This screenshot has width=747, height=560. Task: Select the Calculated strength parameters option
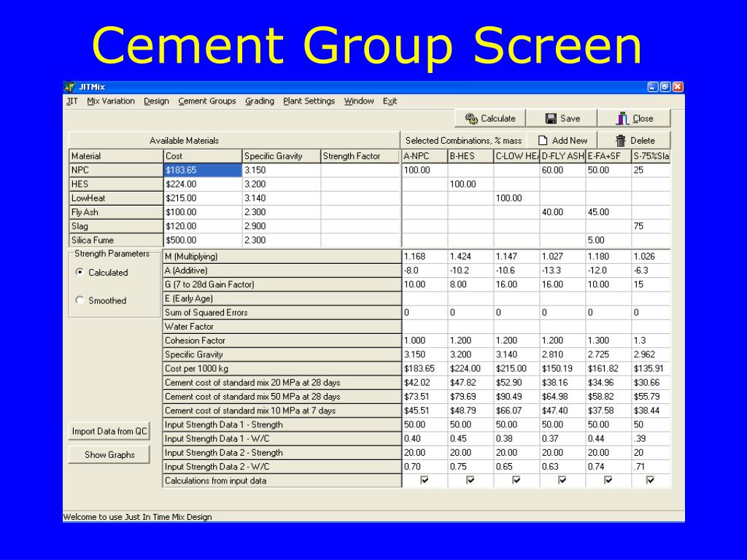coord(80,273)
